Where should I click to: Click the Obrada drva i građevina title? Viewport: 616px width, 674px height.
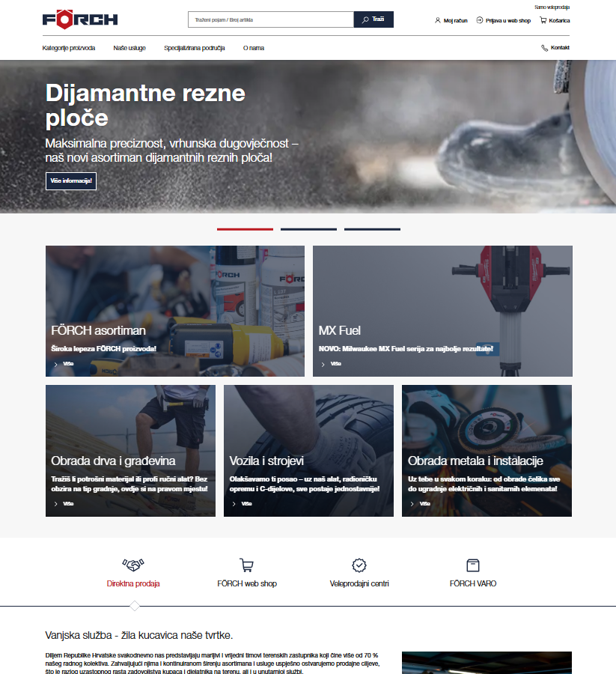point(113,461)
